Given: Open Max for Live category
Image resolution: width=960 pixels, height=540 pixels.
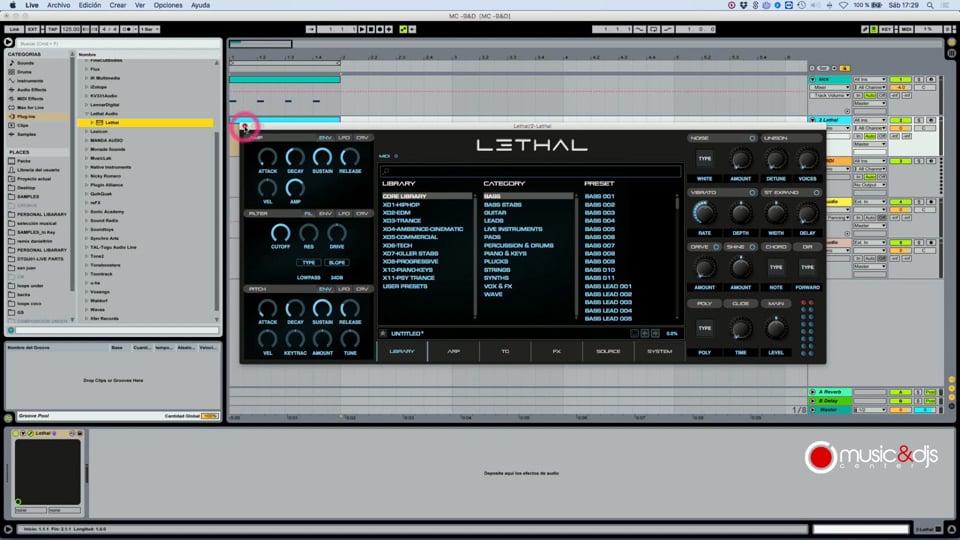Looking at the screenshot, I should tap(30, 107).
